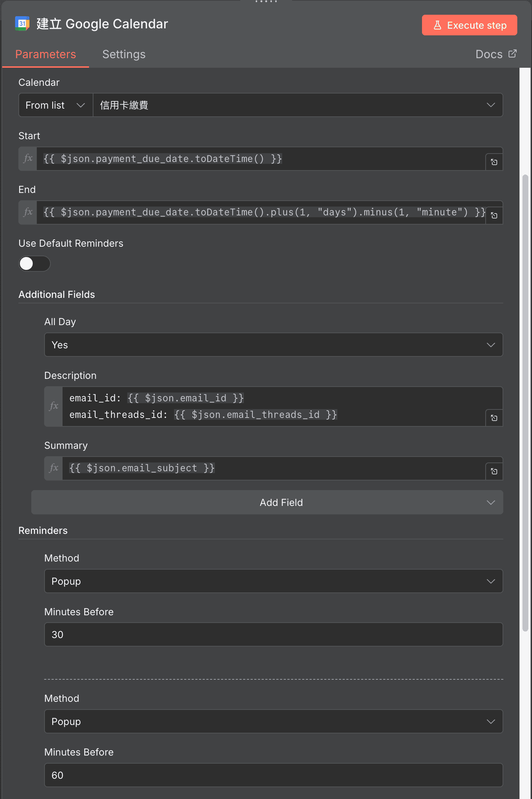Click the fx icon of End field
Image resolution: width=532 pixels, height=799 pixels.
pyautogui.click(x=28, y=212)
